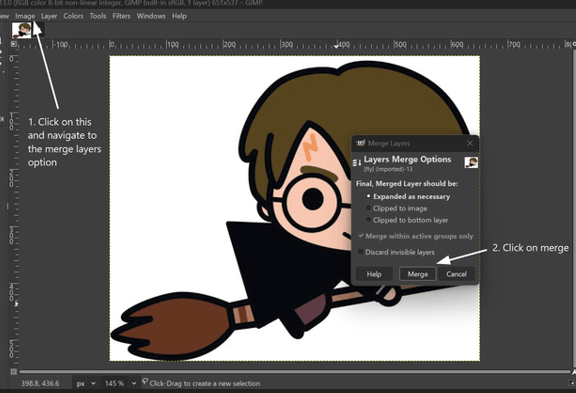Click the quick mask toggle at bottom left
Viewport: 576px width, 393px height.
point(14,372)
